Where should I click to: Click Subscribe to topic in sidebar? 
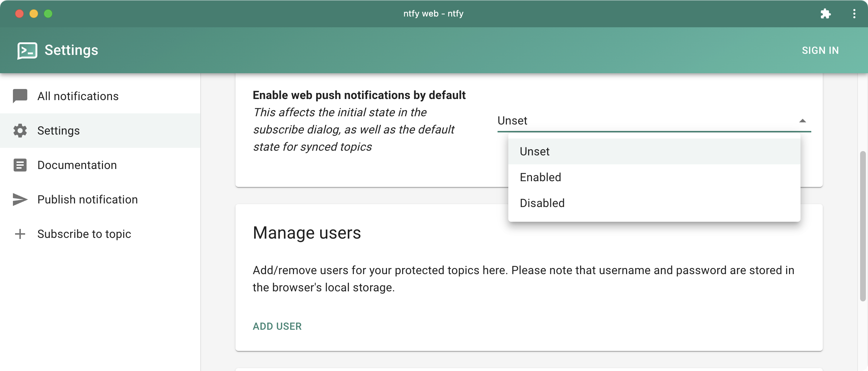[x=84, y=234]
